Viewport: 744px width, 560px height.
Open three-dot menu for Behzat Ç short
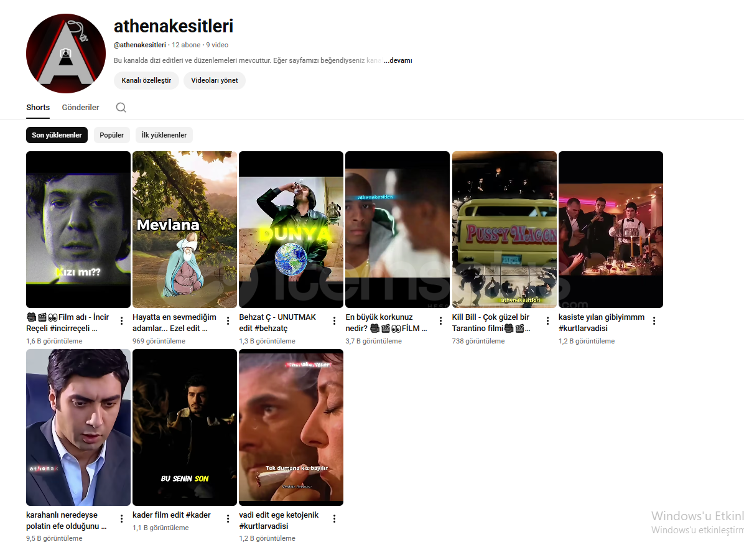pos(334,321)
